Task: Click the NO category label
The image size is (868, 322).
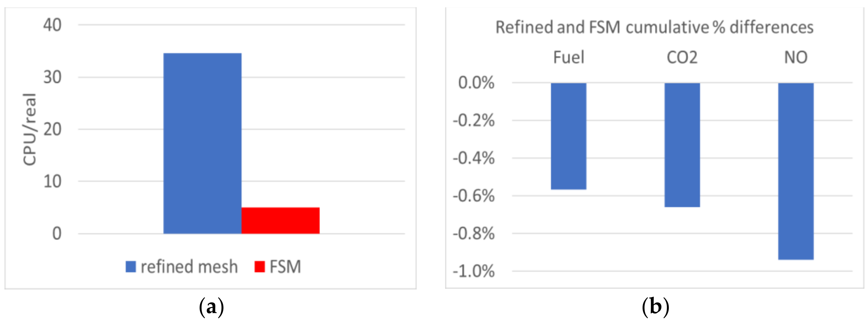Action: point(796,57)
